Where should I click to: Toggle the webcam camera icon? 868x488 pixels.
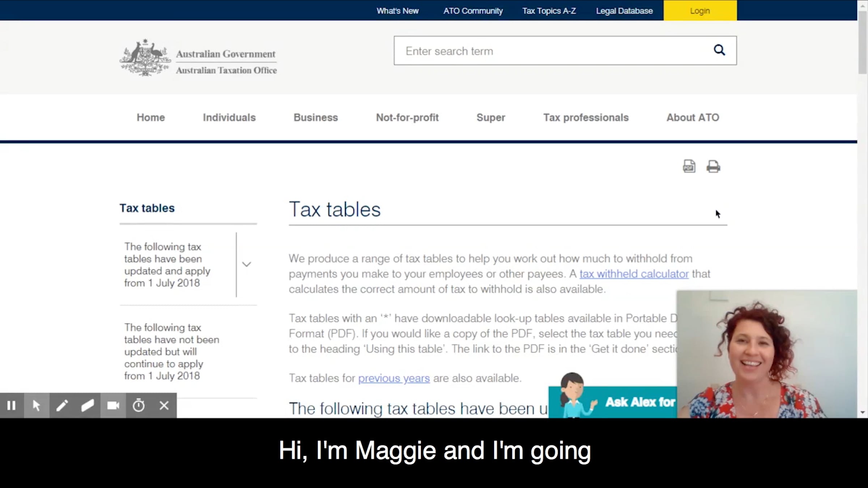pos(113,406)
